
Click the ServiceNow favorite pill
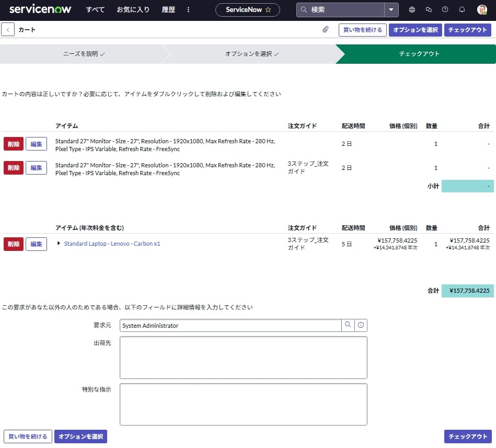click(x=247, y=10)
